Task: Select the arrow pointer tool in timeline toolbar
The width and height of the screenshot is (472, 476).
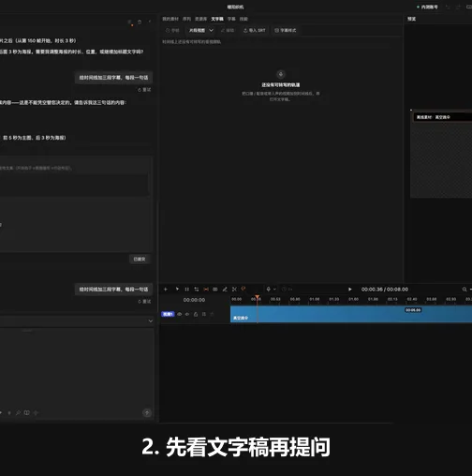Action: 177,290
